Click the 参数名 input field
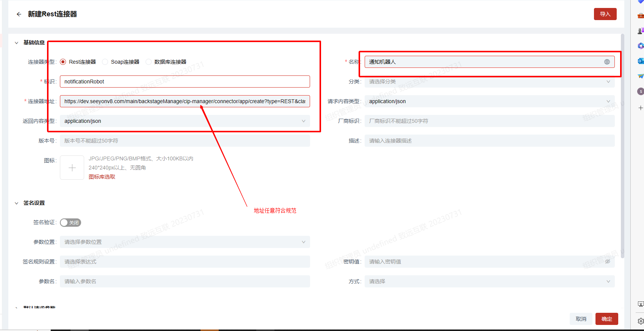 pyautogui.click(x=185, y=281)
